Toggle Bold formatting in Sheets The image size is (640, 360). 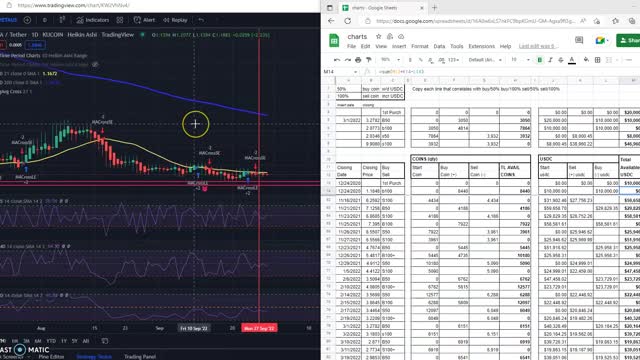point(540,60)
